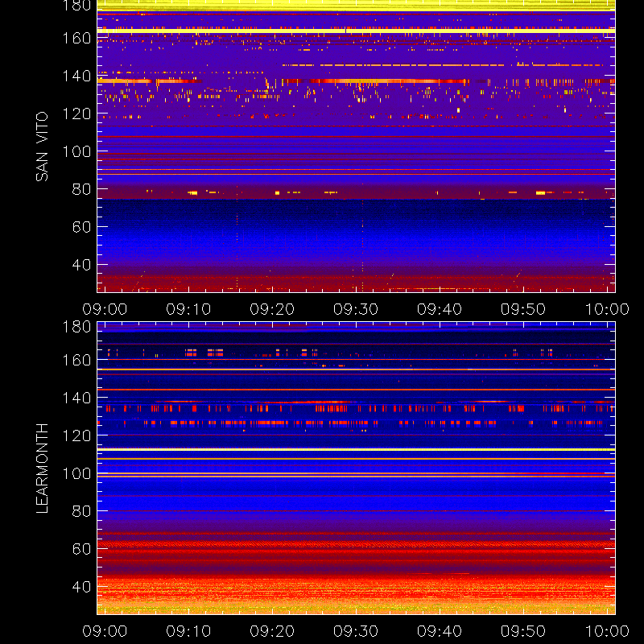Click the SAN VITO axis title
The image size is (644, 644).
(42, 147)
